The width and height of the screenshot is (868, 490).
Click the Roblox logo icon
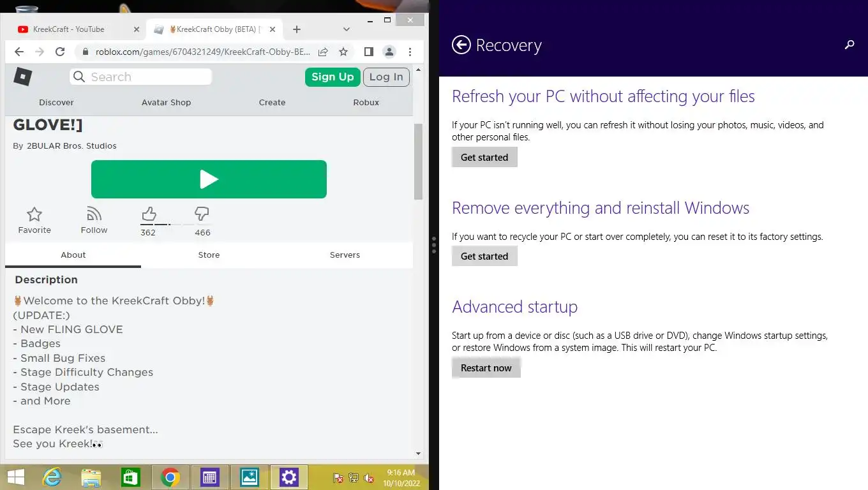pyautogui.click(x=23, y=77)
